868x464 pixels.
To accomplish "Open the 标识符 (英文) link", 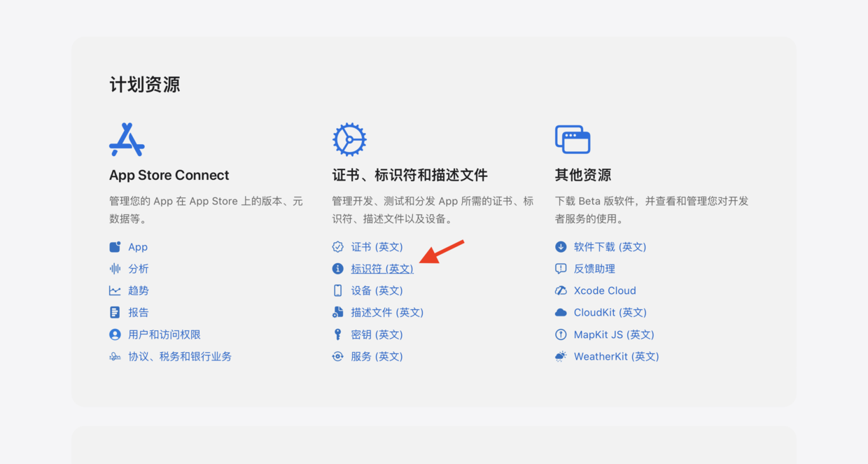I will click(382, 269).
